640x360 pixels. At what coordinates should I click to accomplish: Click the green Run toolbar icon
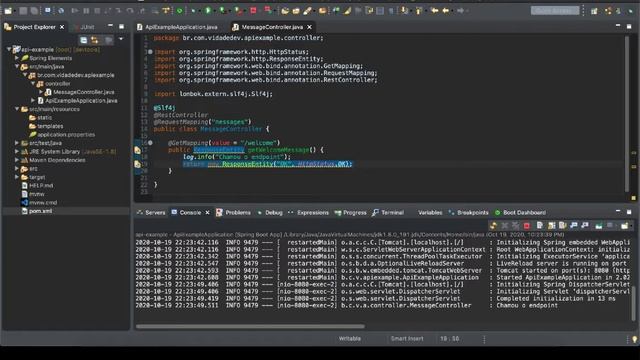pyautogui.click(x=208, y=10)
